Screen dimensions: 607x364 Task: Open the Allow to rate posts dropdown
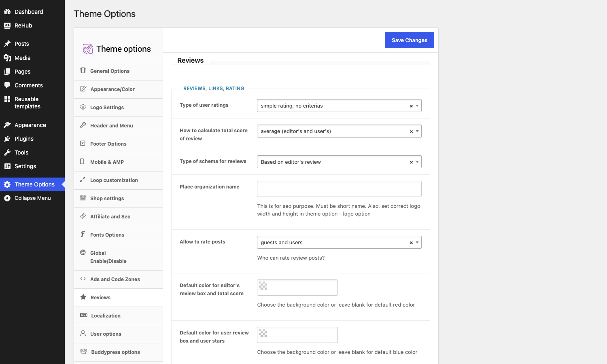[339, 242]
